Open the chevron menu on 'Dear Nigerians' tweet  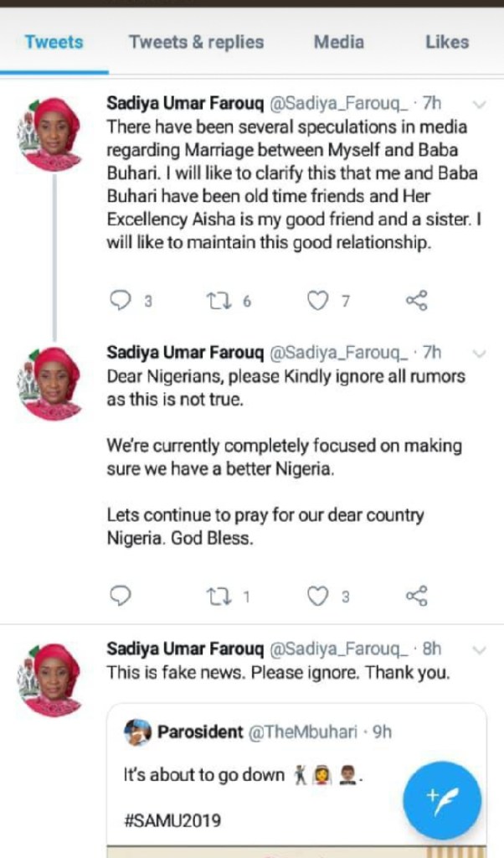click(480, 353)
